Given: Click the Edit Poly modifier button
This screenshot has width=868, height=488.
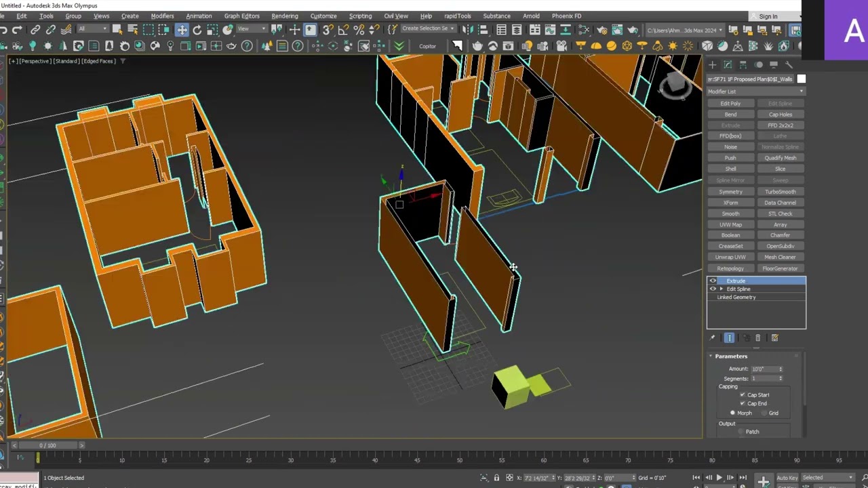Looking at the screenshot, I should click(x=730, y=104).
